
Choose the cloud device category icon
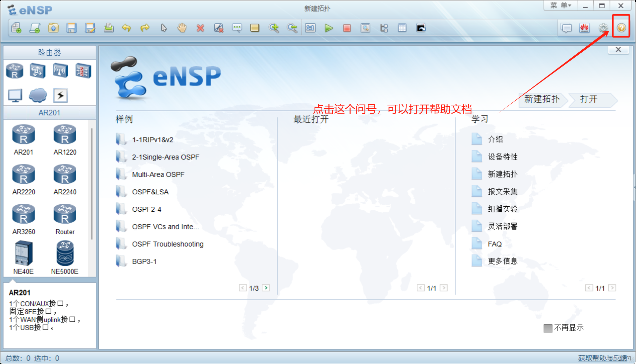(x=38, y=95)
